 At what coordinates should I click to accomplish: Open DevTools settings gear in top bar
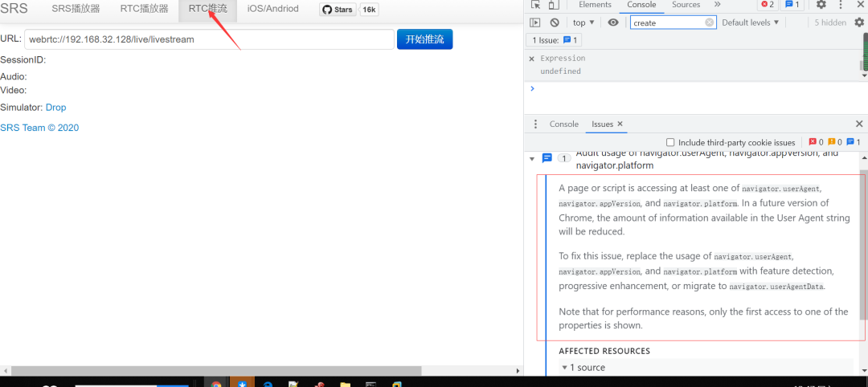coord(821,5)
